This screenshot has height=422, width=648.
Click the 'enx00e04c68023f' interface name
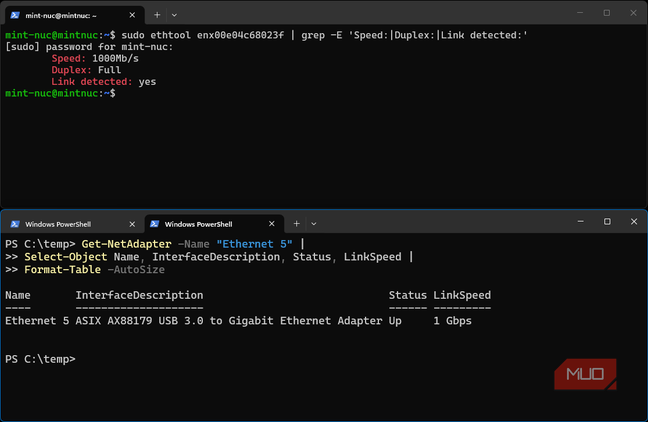point(240,36)
